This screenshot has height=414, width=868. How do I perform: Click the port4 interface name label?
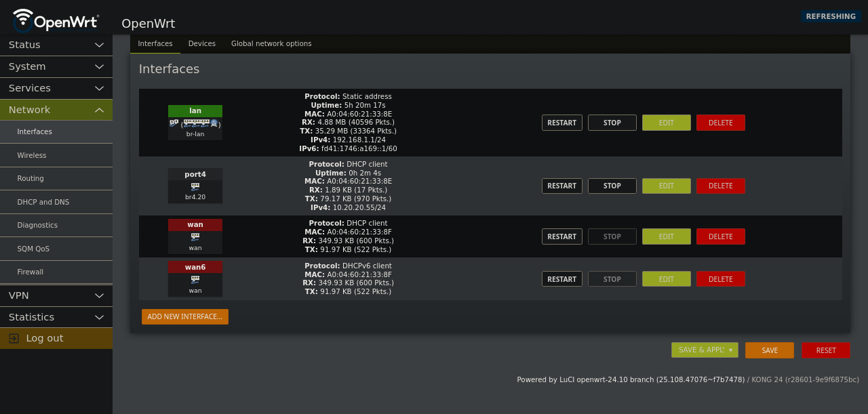coord(195,174)
